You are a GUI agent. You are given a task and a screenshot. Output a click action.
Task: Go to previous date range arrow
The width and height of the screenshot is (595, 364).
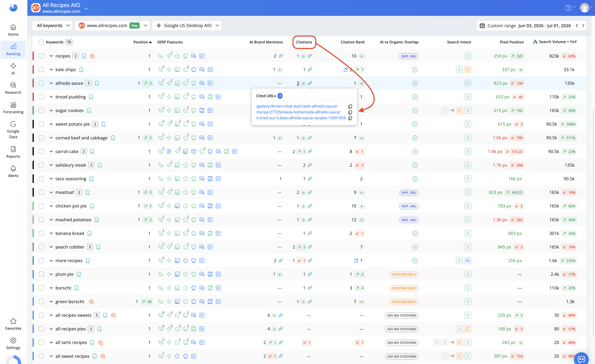pyautogui.click(x=577, y=26)
